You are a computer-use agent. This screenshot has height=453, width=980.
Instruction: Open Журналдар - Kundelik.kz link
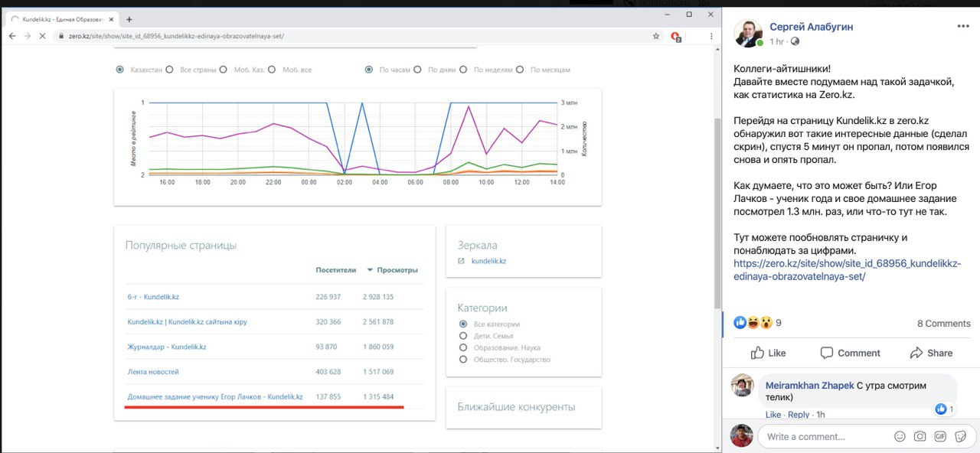[x=167, y=347]
